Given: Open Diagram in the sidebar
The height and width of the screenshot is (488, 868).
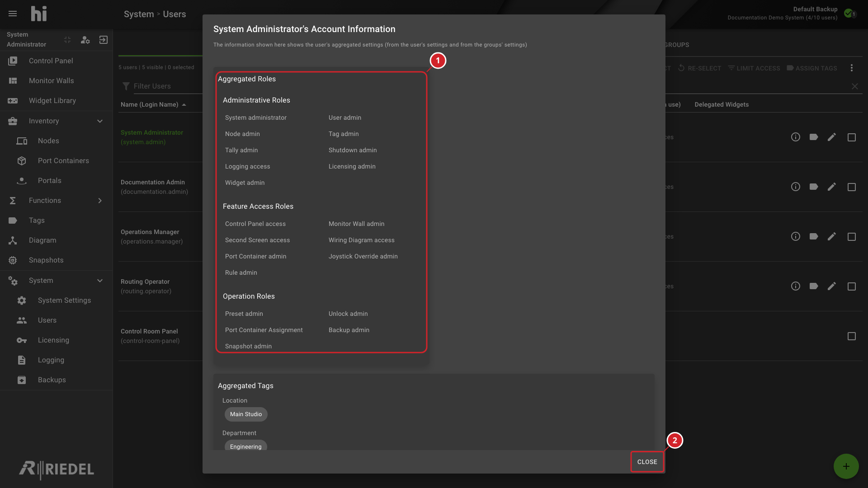Looking at the screenshot, I should 56,240.
